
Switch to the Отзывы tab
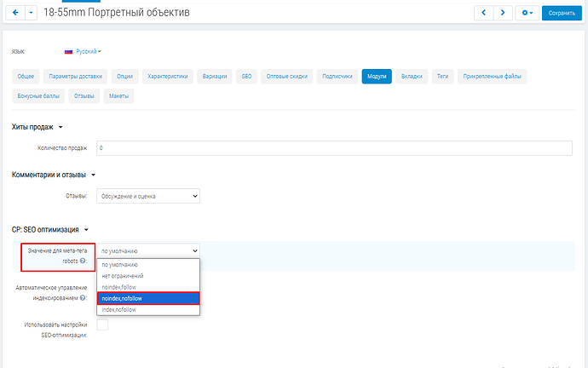click(84, 96)
